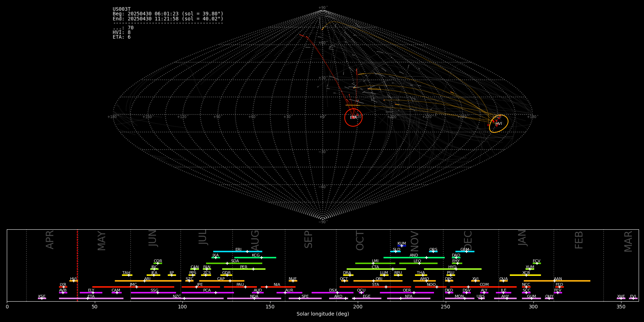Screen dimensions: 644x322
Task: Click the 'Solar longitude (deg)' axis label
Action: click(323, 314)
